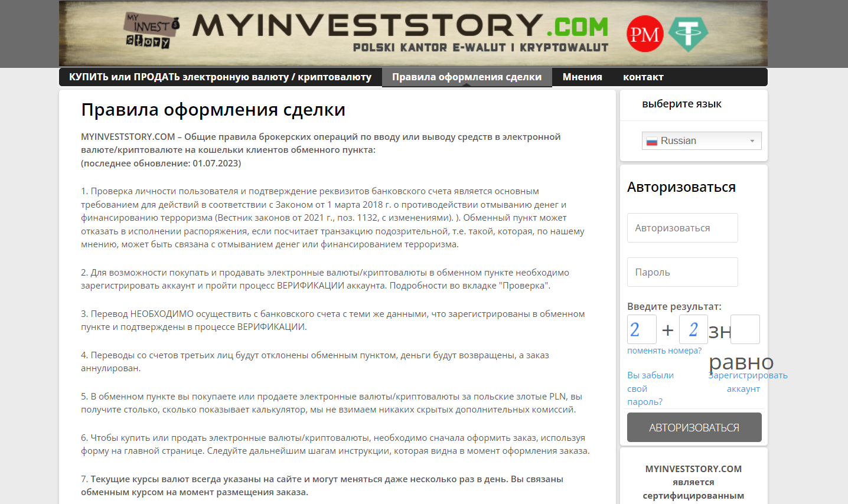Focus the Пароль password field
This screenshot has height=504, width=848.
[682, 272]
